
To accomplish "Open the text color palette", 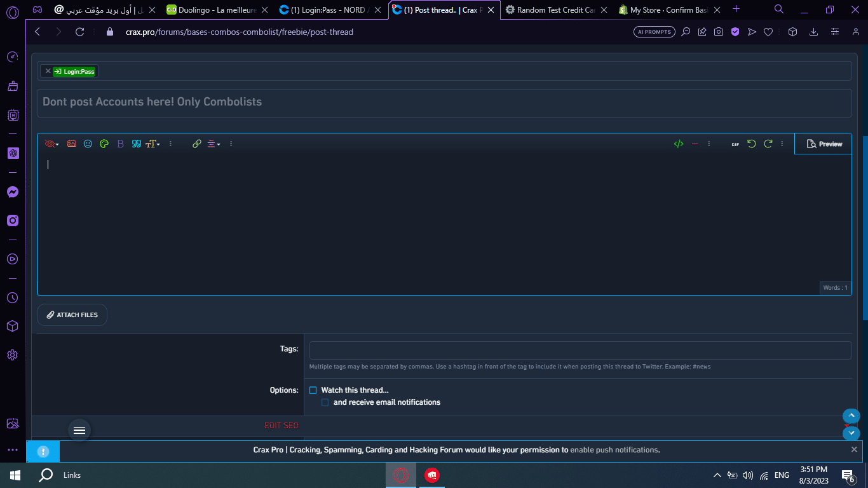I will point(104,144).
